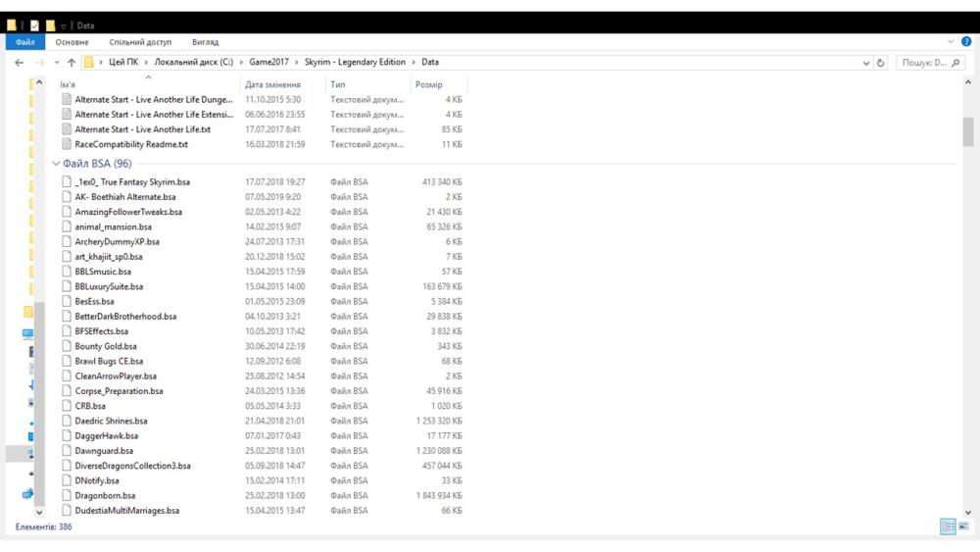This screenshot has height=552, width=980.
Task: Open the blue Help question-mark icon
Action: [x=966, y=42]
